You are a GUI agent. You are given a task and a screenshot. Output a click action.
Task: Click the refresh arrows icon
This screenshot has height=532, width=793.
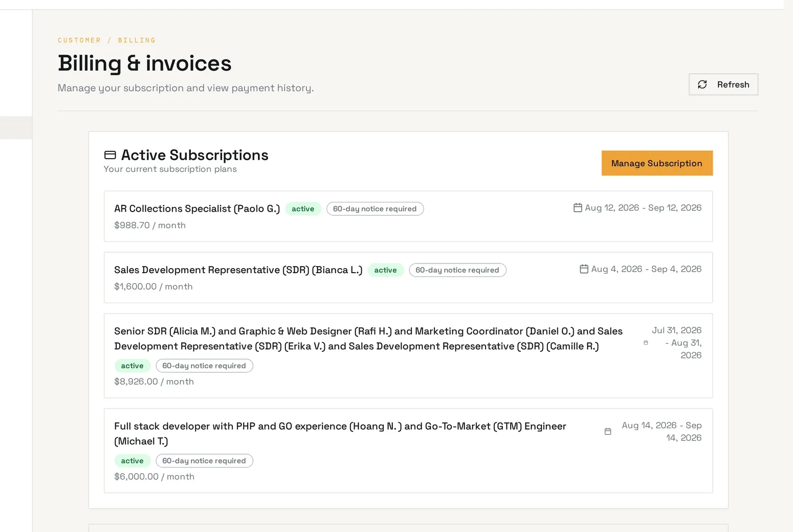pos(702,84)
